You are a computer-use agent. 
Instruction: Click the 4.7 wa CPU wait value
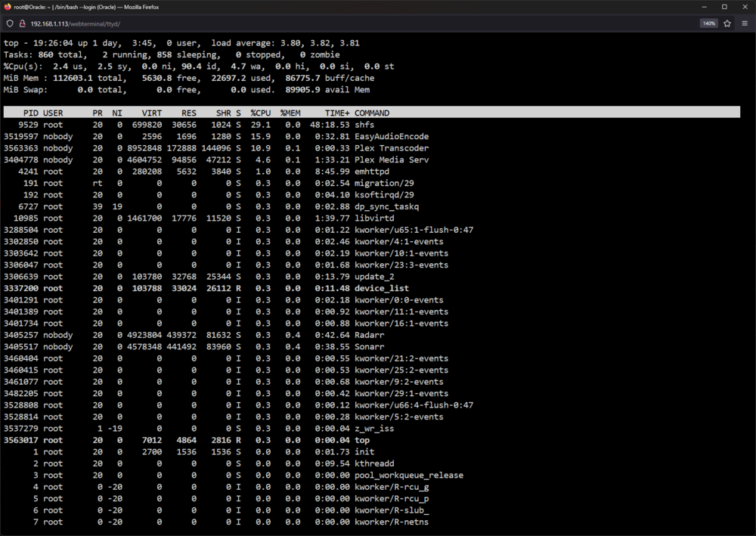(245, 67)
